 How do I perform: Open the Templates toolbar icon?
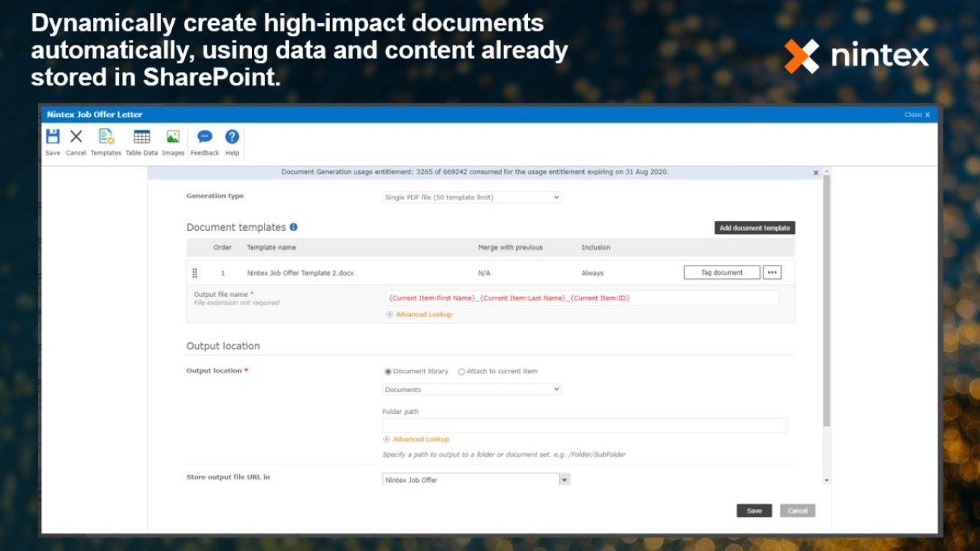[106, 142]
